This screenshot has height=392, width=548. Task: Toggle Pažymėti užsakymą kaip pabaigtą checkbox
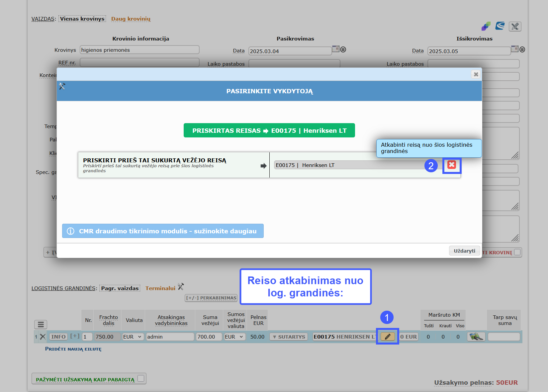click(141, 378)
